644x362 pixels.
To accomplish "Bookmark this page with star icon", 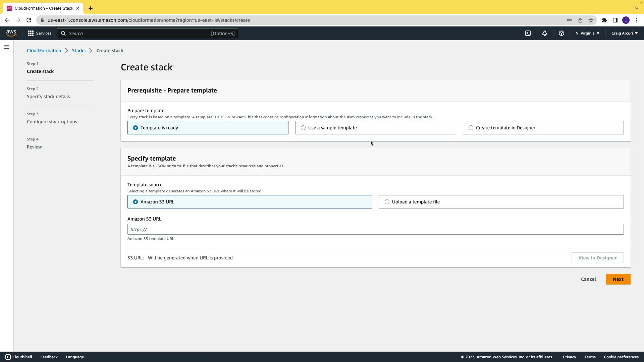I will [591, 20].
